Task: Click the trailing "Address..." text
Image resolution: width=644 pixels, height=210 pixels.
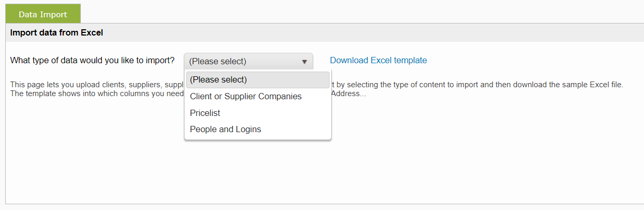Action: tap(349, 94)
